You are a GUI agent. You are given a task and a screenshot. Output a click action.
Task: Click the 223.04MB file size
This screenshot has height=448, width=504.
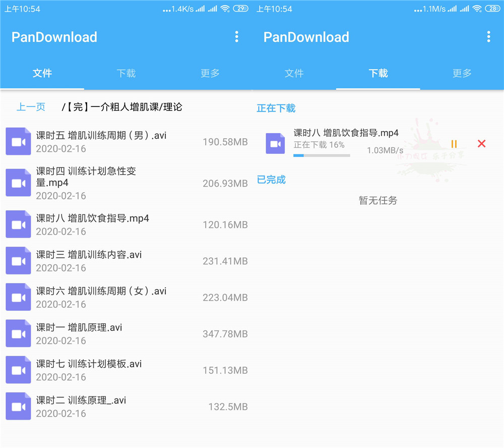pos(225,297)
